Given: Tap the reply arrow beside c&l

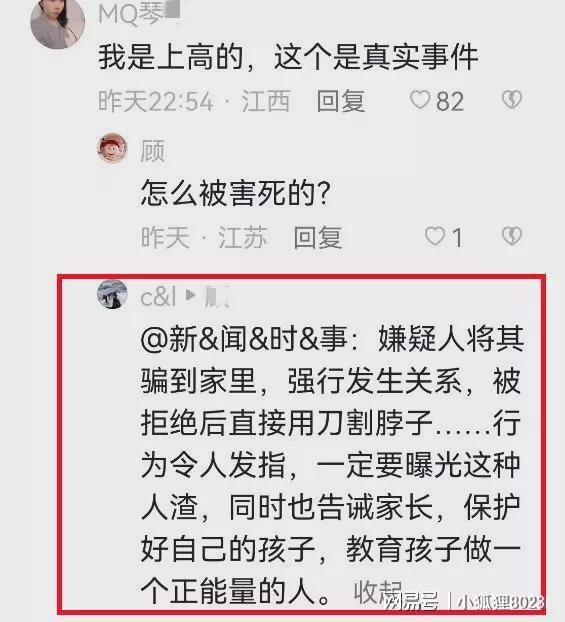Looking at the screenshot, I should coord(191,295).
